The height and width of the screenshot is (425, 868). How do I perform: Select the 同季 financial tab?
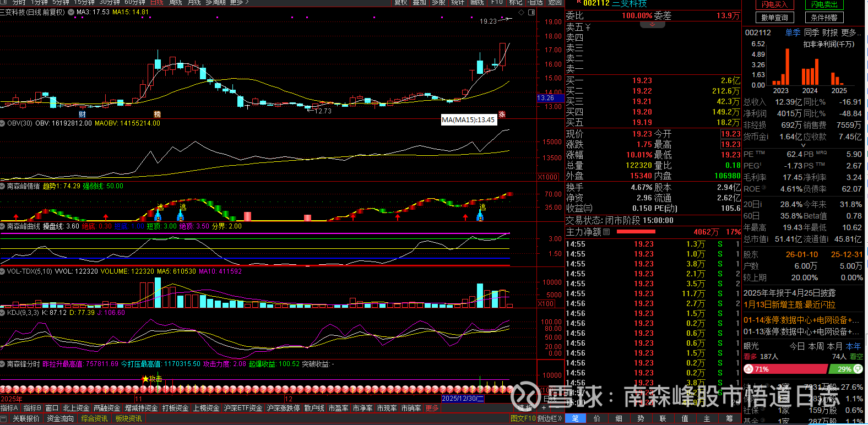[x=812, y=32]
